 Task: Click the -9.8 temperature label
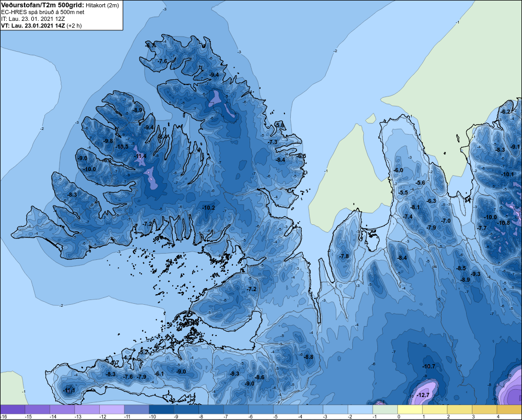point(108,141)
